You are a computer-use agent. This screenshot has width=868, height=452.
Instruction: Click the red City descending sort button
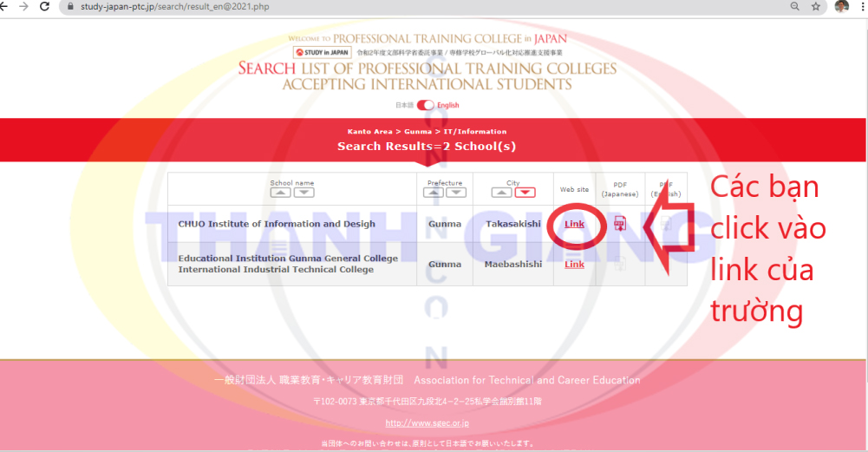click(x=525, y=193)
